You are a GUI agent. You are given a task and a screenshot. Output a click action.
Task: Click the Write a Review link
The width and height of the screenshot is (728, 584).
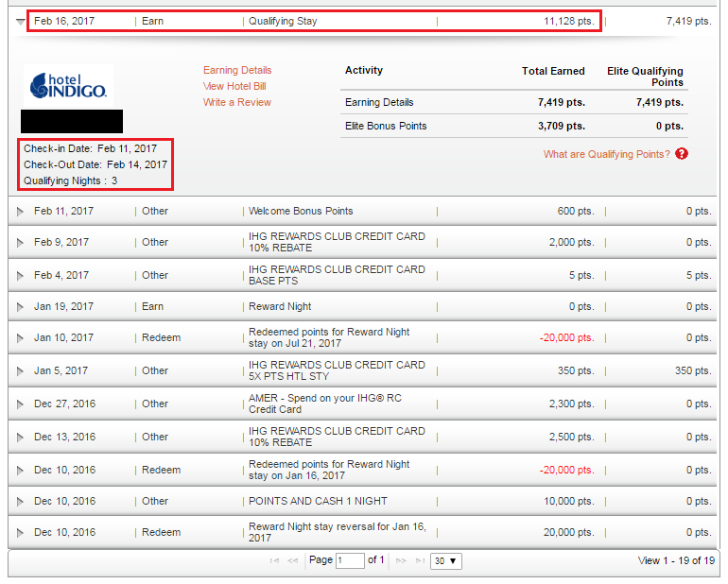click(x=236, y=102)
